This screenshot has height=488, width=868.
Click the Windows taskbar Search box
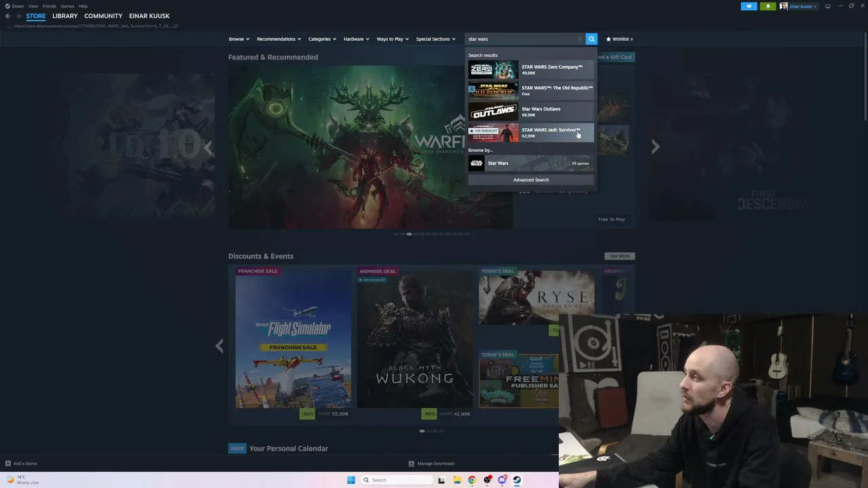(x=397, y=480)
